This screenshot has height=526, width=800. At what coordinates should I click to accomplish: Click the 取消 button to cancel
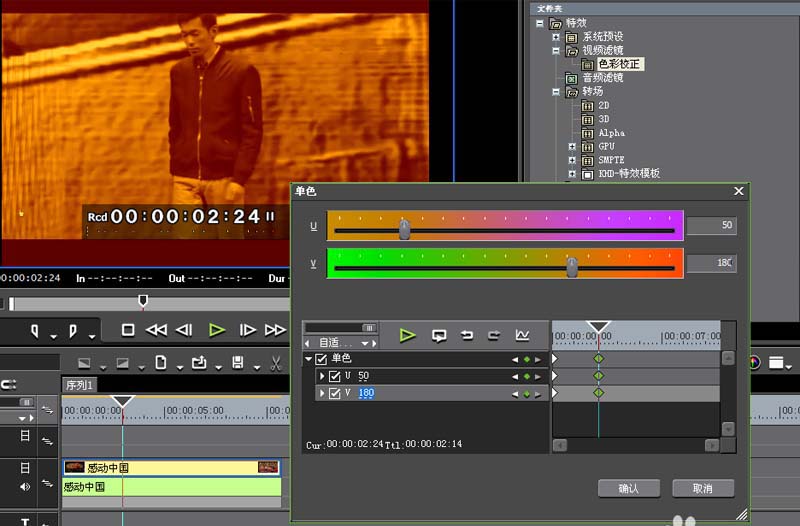pyautogui.click(x=702, y=489)
